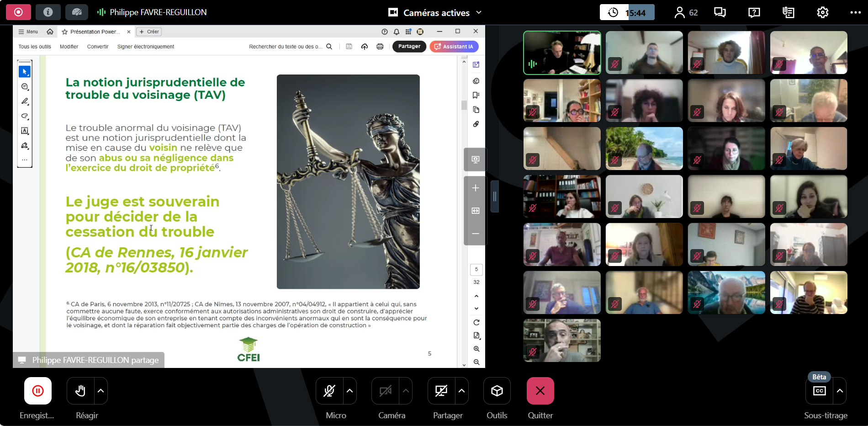Toggle the Caméra button
Screen dimensions: 868x426
click(x=386, y=391)
